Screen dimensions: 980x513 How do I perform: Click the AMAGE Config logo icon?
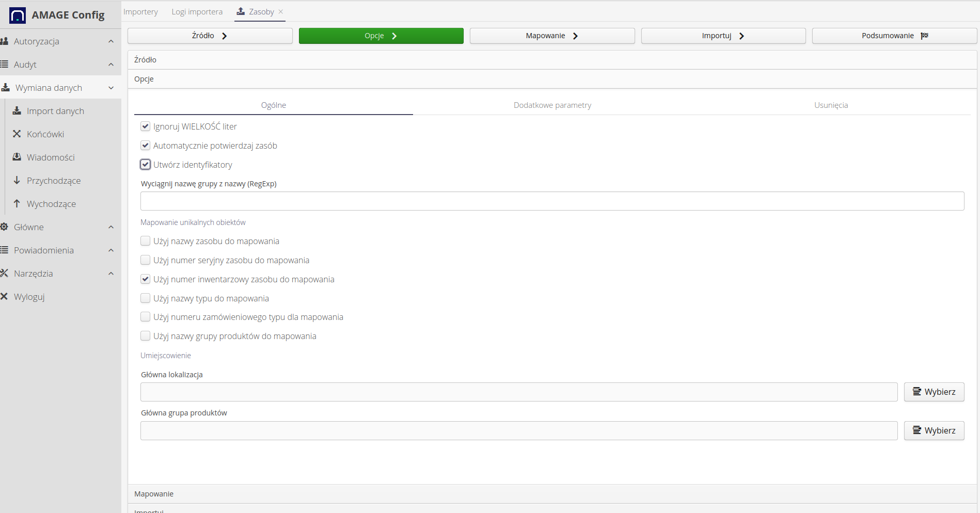pyautogui.click(x=18, y=15)
